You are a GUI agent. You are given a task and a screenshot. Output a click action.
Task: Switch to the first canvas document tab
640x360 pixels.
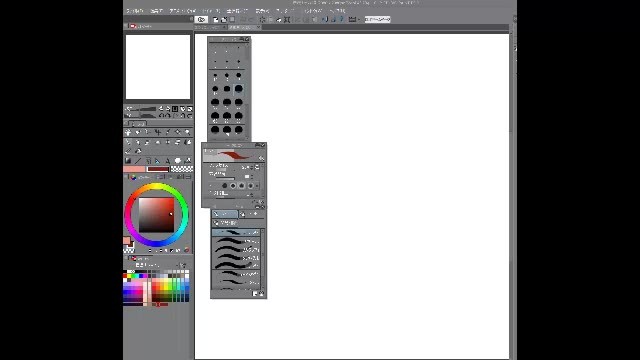(x=210, y=27)
